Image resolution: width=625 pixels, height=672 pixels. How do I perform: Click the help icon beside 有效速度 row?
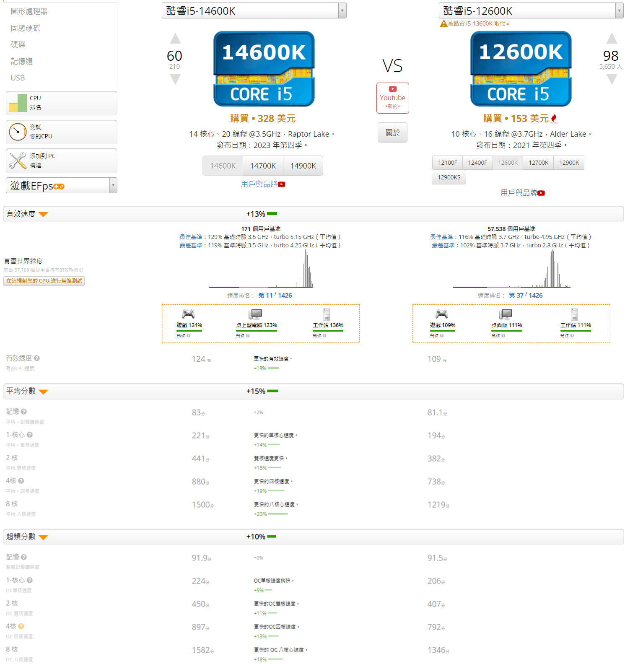[37, 358]
